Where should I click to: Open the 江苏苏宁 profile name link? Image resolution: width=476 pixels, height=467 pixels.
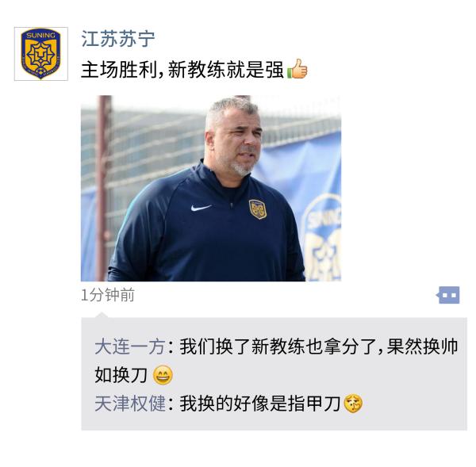coord(118,39)
